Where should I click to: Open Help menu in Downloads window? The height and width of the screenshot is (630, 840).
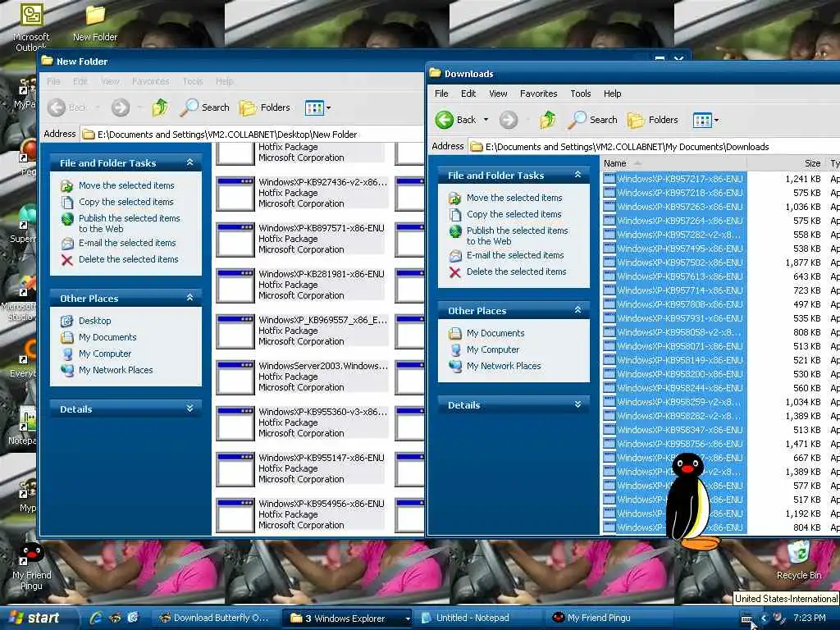pyautogui.click(x=612, y=94)
